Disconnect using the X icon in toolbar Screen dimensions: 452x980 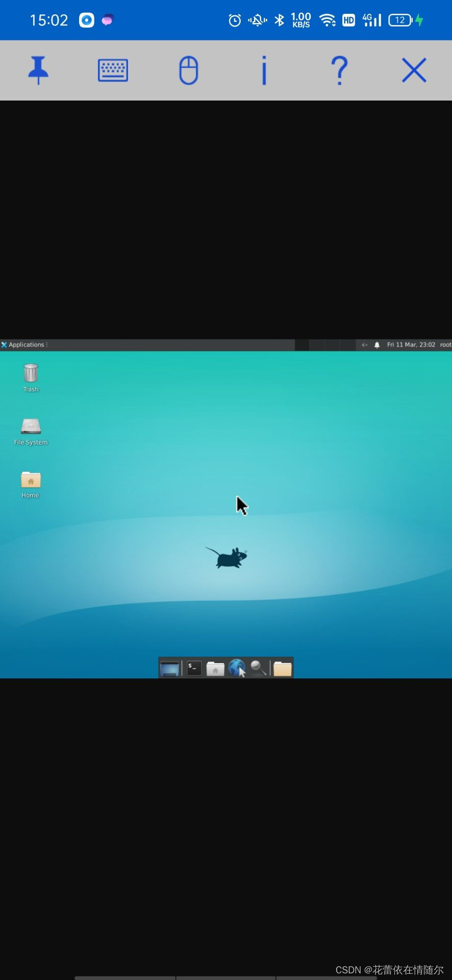pos(414,70)
